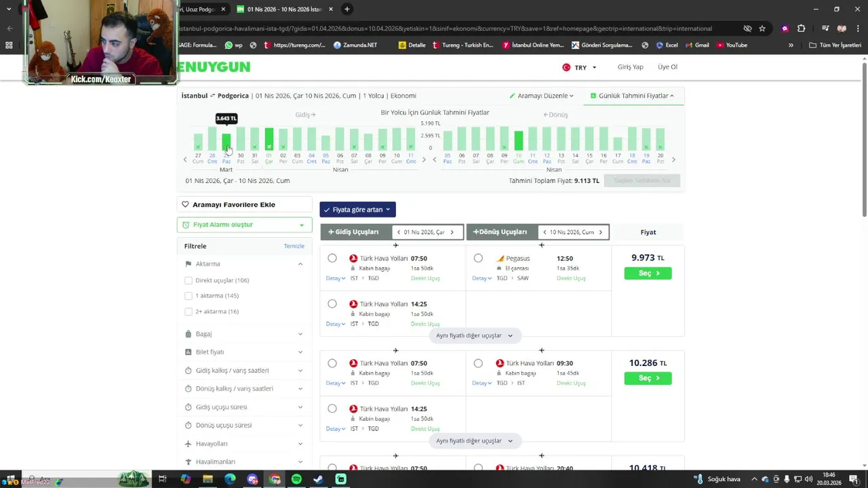Select Pegasus 12:50 return flight
Screen dimensions: 868x488
tap(478, 258)
